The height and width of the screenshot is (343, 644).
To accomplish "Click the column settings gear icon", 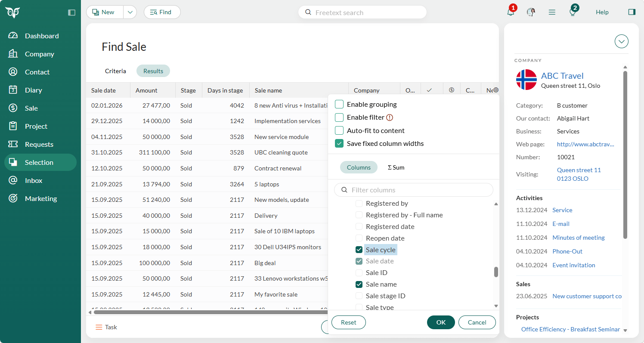I will click(496, 90).
